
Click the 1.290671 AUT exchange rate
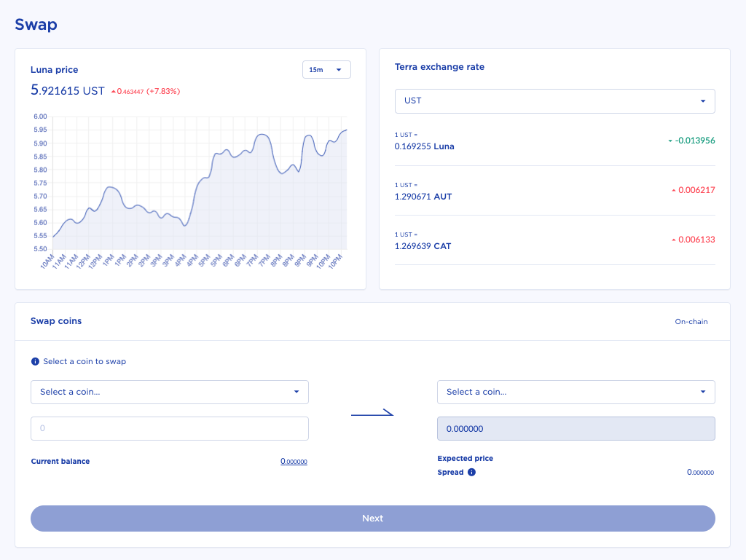coord(423,197)
